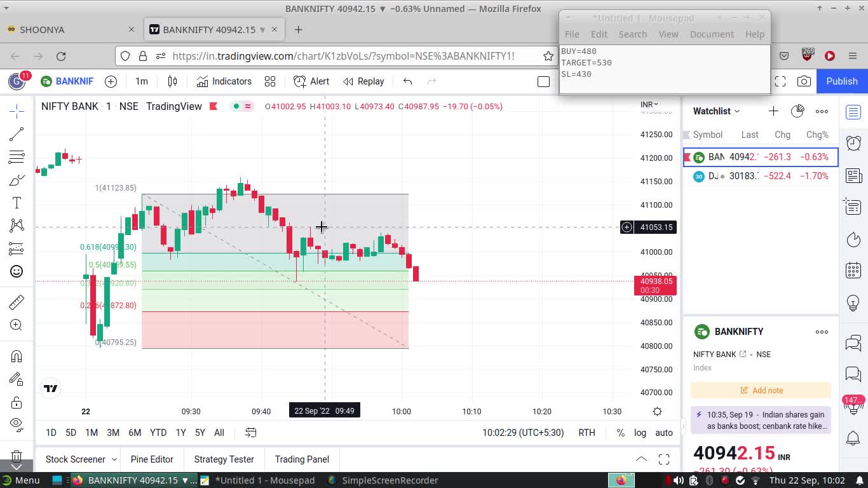Viewport: 868px width, 488px height.
Task: Open the go to date calendar
Action: click(x=251, y=433)
